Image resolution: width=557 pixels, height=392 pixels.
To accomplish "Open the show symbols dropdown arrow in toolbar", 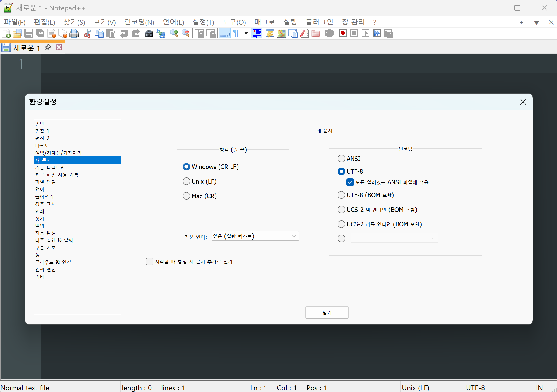I will tap(246, 34).
